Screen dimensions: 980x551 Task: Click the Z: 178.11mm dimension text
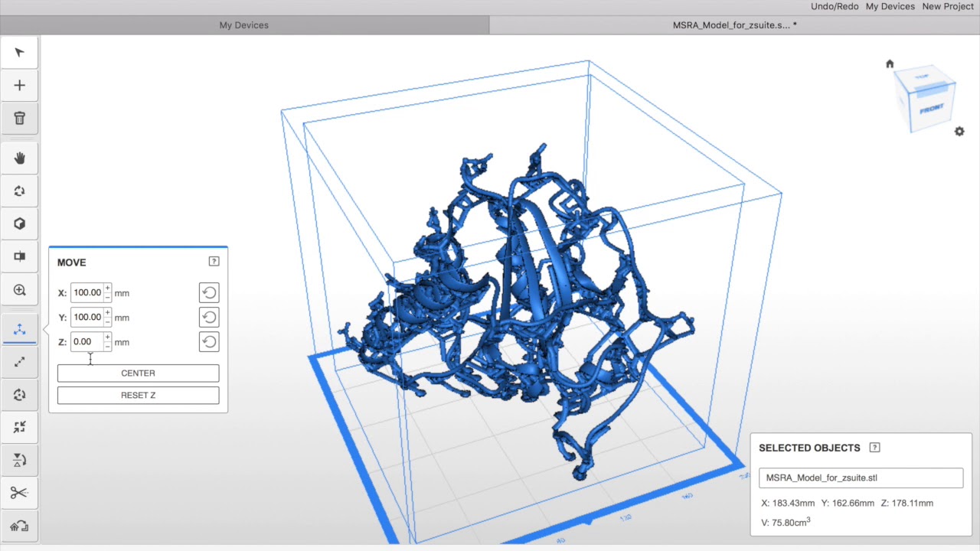(x=906, y=504)
